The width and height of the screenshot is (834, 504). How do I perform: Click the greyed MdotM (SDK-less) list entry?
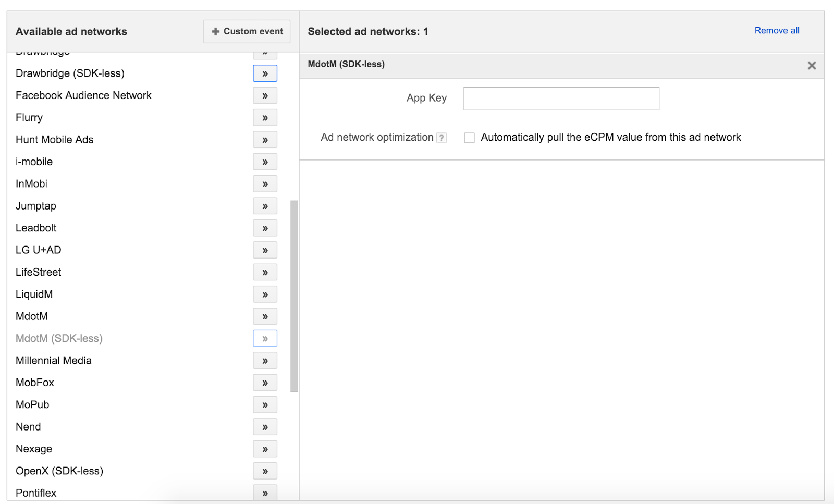(x=59, y=338)
